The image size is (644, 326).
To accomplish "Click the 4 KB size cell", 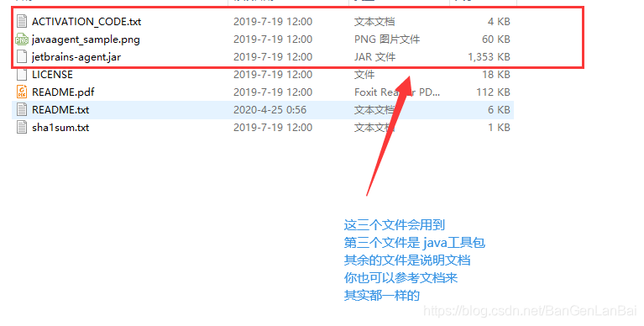I will (499, 22).
